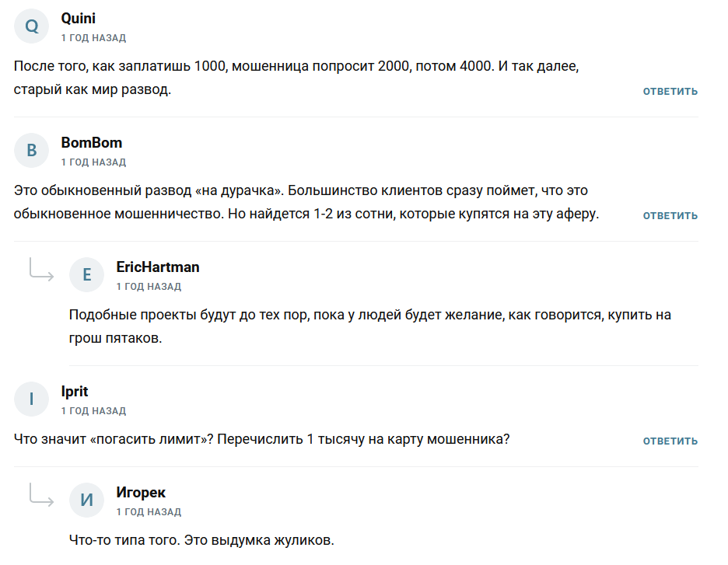Click Quini's avatar with letter Q
The height and width of the screenshot is (565, 728).
point(32,26)
